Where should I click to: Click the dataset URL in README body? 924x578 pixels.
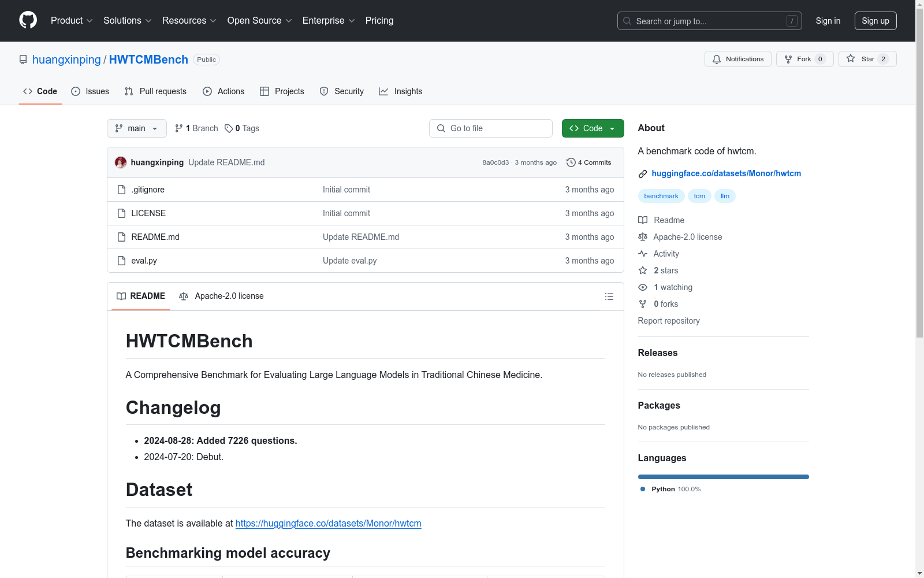coord(329,523)
